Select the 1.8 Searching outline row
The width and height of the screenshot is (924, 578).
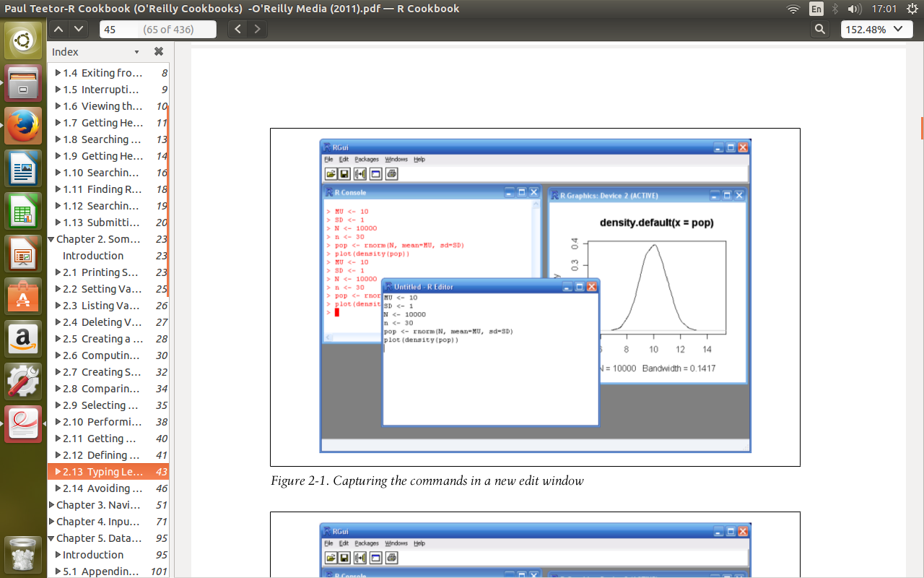(x=108, y=139)
